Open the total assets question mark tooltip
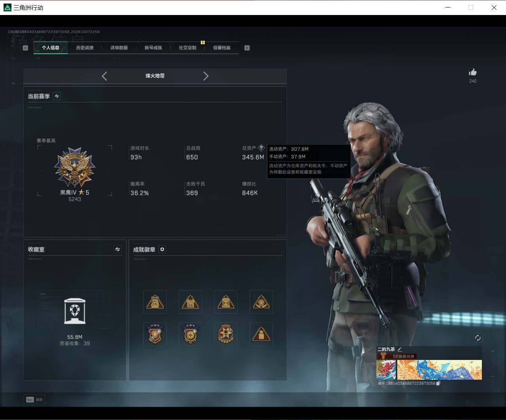506x420 pixels. pos(261,148)
